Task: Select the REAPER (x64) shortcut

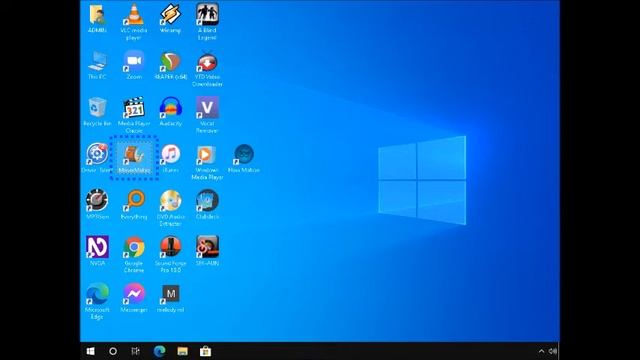Action: click(171, 62)
